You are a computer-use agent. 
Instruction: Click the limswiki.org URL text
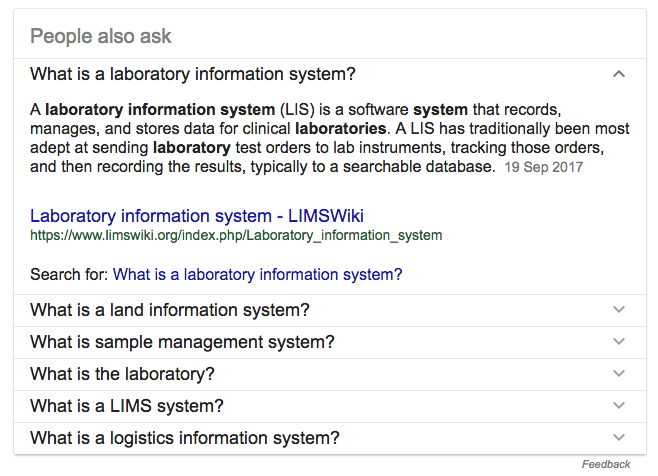pyautogui.click(x=236, y=236)
